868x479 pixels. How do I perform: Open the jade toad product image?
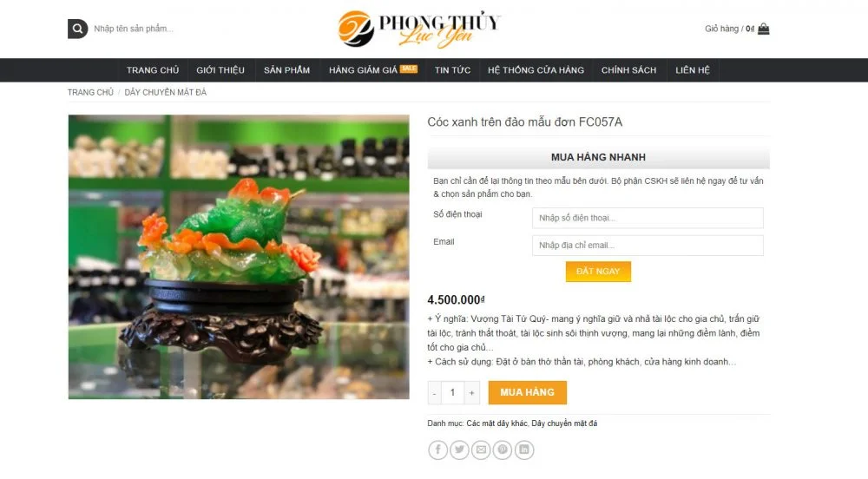239,257
